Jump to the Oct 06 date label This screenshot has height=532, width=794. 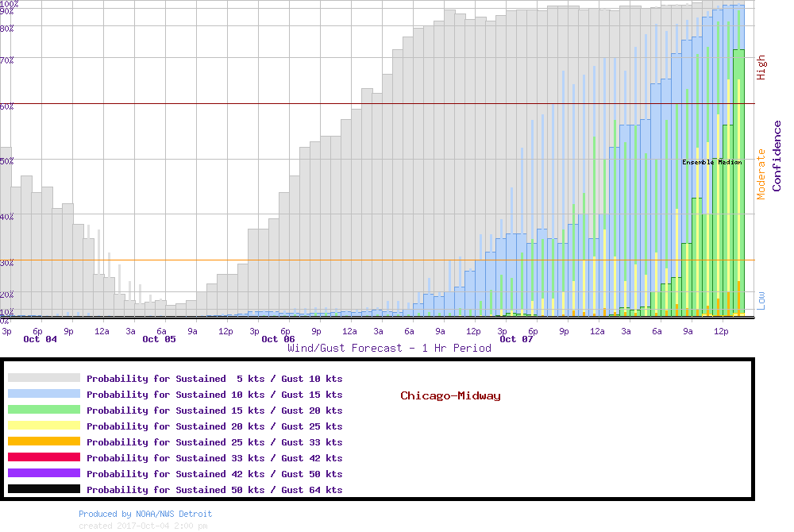278,340
